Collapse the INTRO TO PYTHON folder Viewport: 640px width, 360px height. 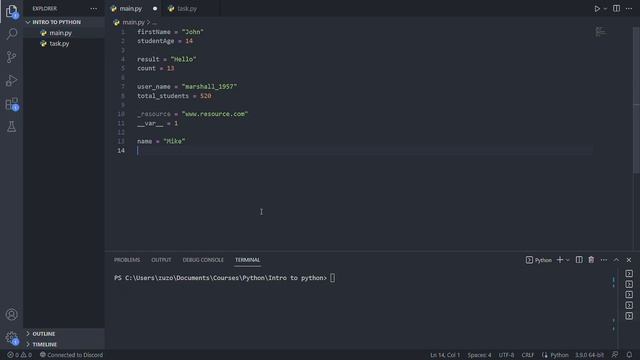pyautogui.click(x=64, y=22)
